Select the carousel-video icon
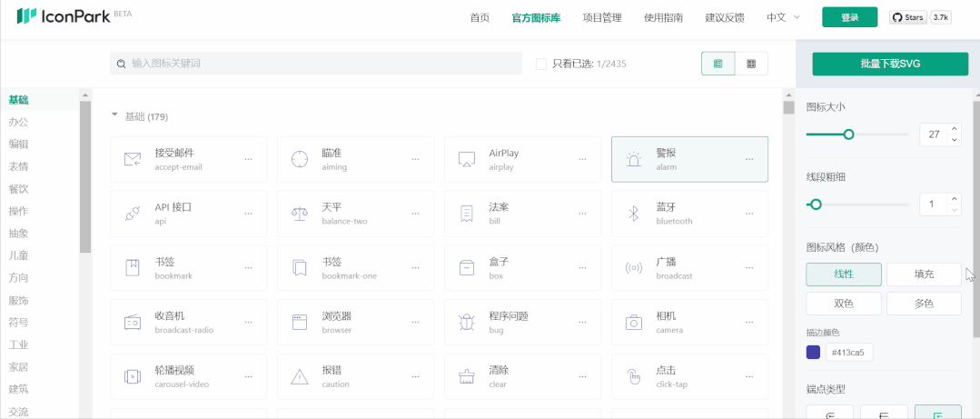This screenshot has height=419, width=980. (x=133, y=376)
